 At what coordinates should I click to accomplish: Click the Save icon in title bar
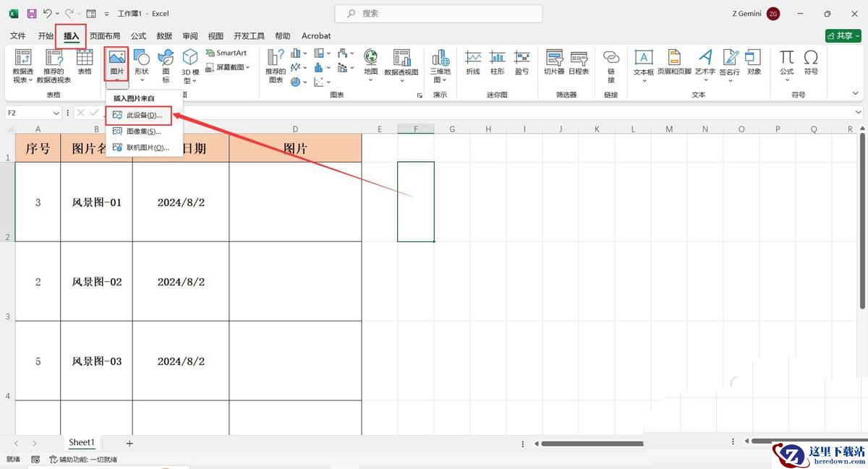point(32,13)
